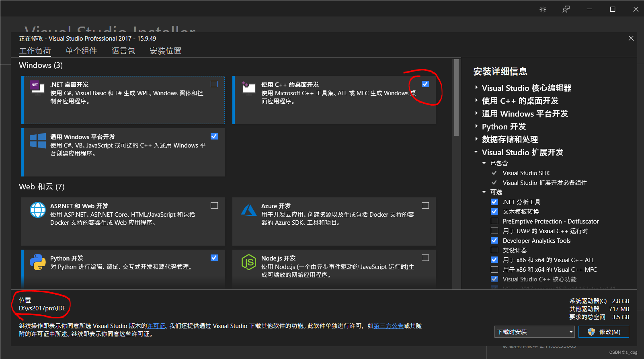644x359 pixels.
Task: Click the Node.js development logo icon
Action: [249, 262]
